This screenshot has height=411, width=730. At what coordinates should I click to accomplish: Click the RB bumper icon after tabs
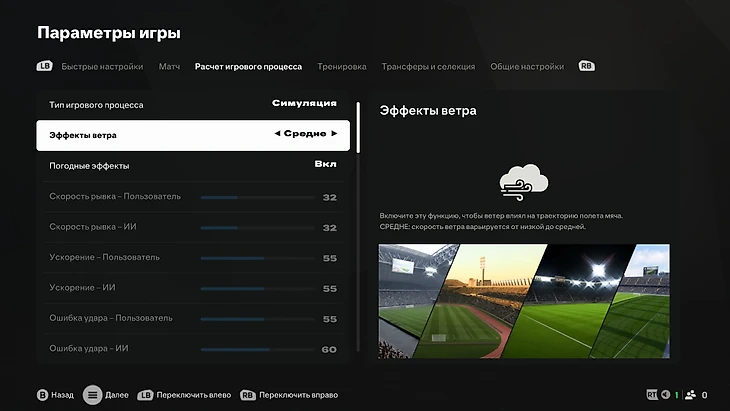point(586,66)
